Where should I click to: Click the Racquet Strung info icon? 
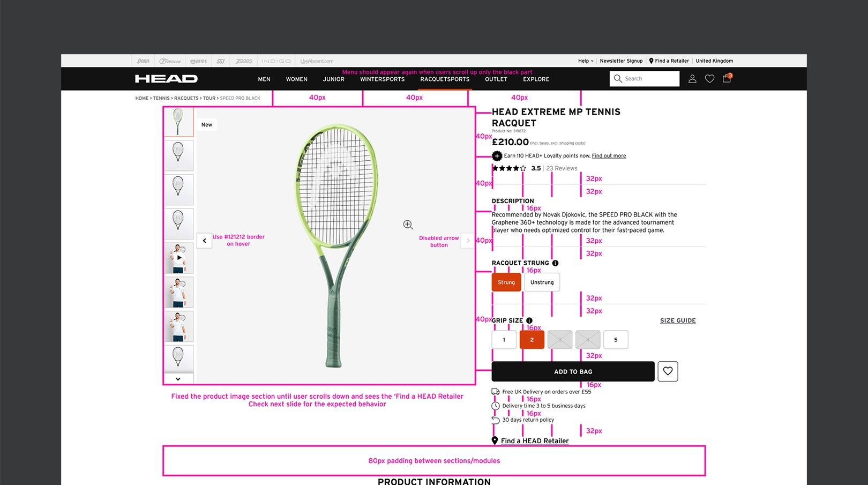pos(555,263)
